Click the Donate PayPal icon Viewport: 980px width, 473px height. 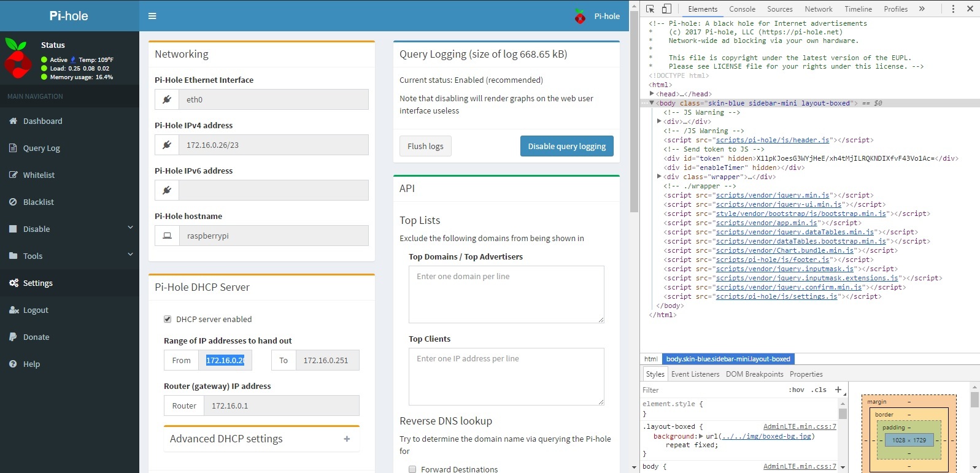tap(13, 337)
